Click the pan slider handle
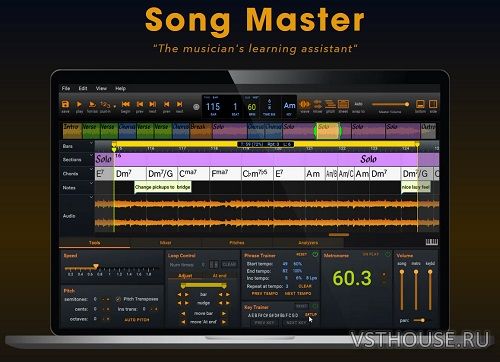 [423, 320]
